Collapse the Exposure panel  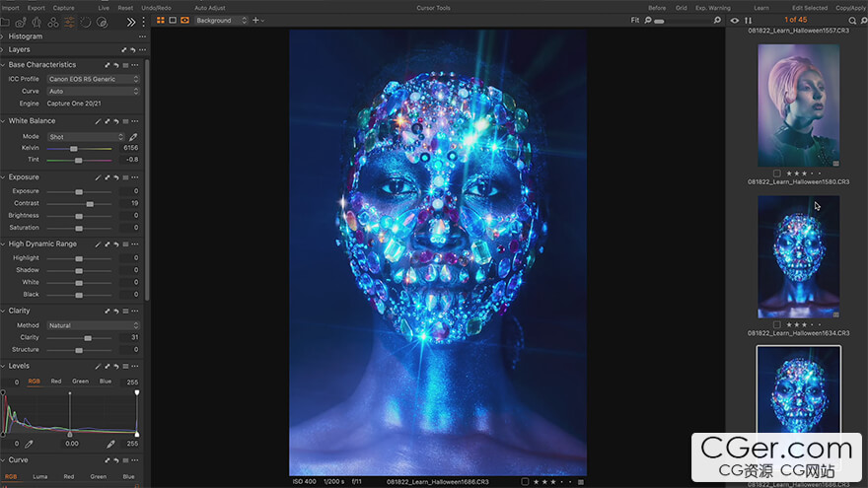[3, 177]
